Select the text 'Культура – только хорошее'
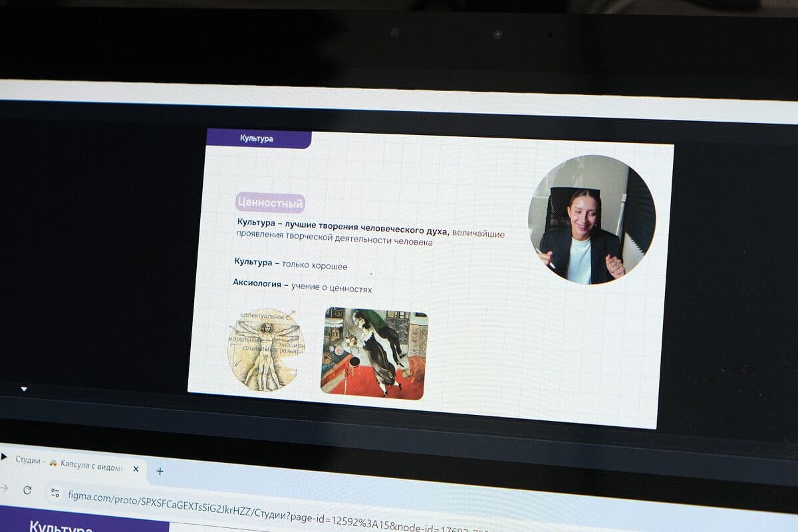798x532 pixels. click(x=291, y=264)
